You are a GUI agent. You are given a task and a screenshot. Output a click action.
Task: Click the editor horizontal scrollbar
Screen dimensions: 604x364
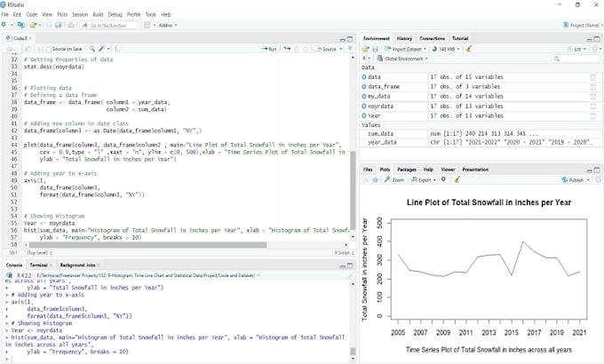pos(147,245)
